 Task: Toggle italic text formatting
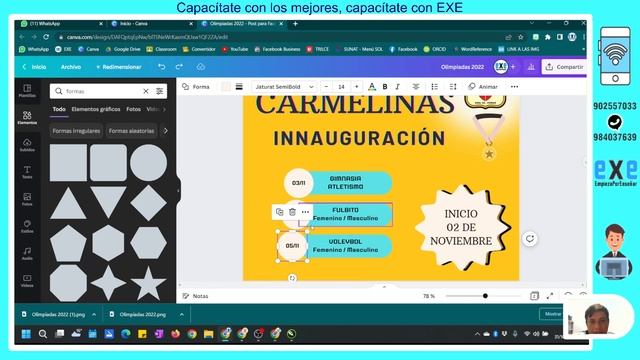point(397,87)
